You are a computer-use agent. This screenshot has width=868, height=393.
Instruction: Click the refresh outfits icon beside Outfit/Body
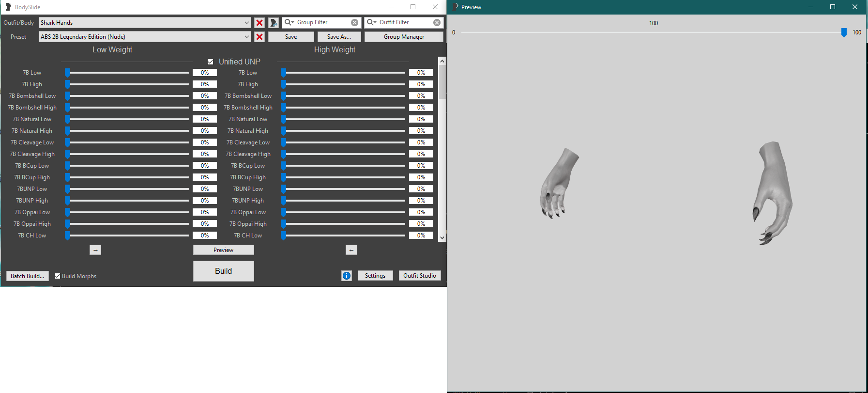pyautogui.click(x=274, y=23)
